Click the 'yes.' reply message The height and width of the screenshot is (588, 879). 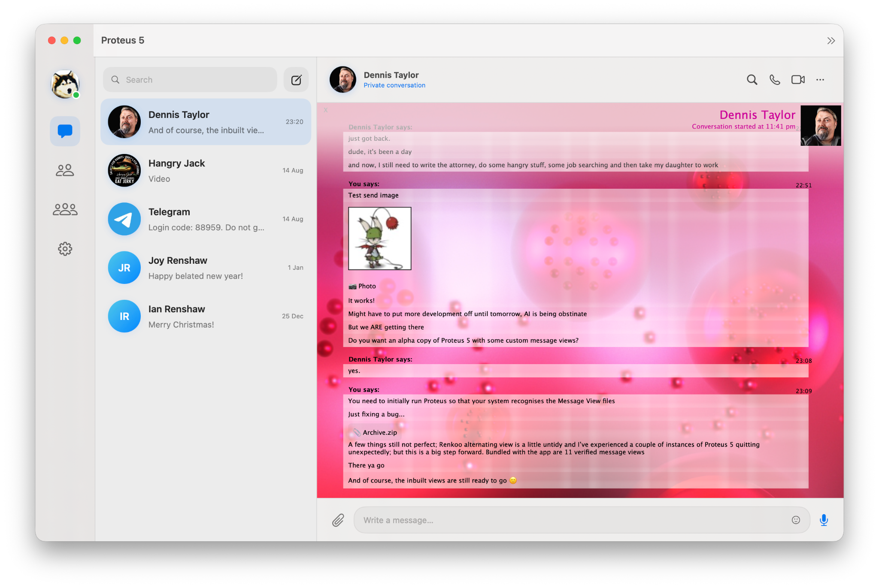(354, 371)
